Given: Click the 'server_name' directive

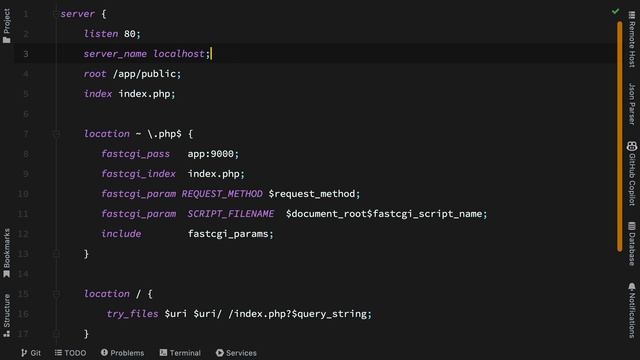Looking at the screenshot, I should point(115,54).
